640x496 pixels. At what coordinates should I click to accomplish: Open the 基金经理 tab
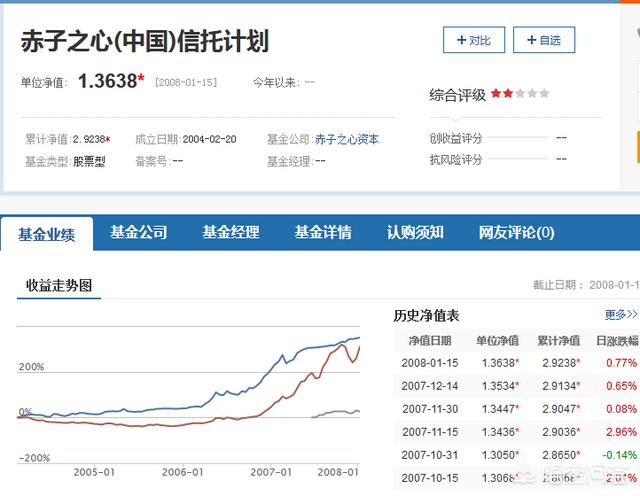coord(230,232)
